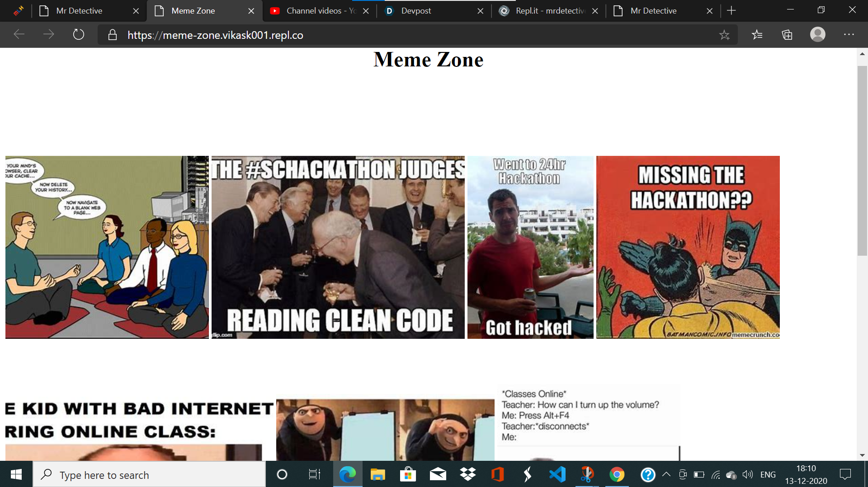The width and height of the screenshot is (868, 487).
Task: Close the Repl.it tab
Action: pyautogui.click(x=595, y=11)
